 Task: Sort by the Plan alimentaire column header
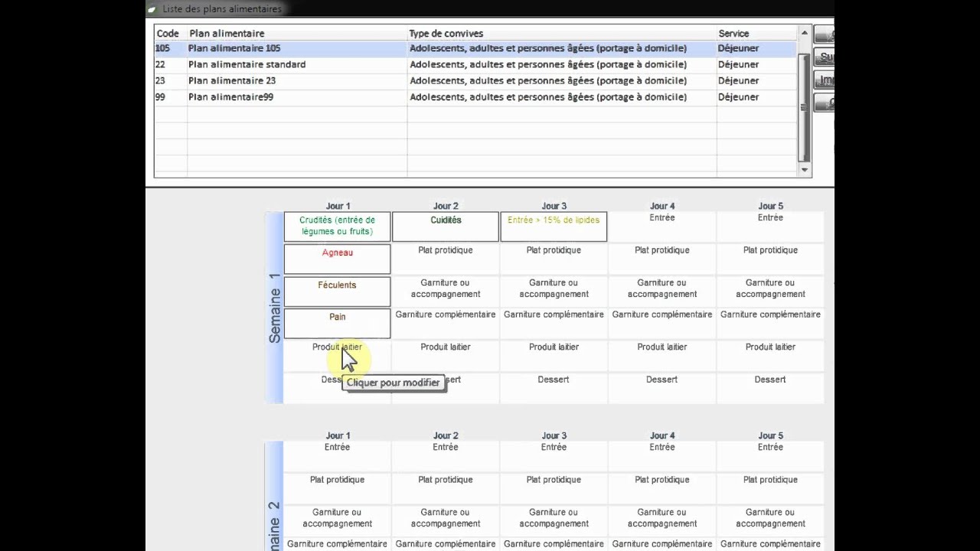[x=297, y=33]
